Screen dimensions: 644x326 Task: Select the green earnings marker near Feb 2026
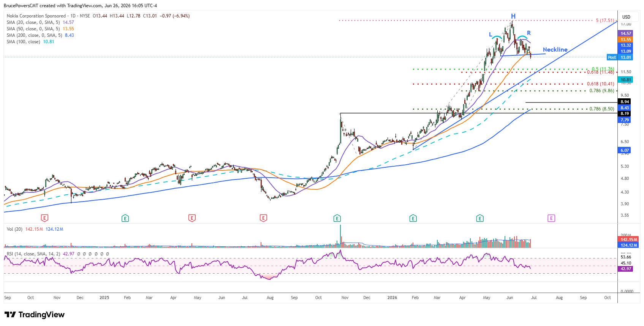pyautogui.click(x=413, y=218)
